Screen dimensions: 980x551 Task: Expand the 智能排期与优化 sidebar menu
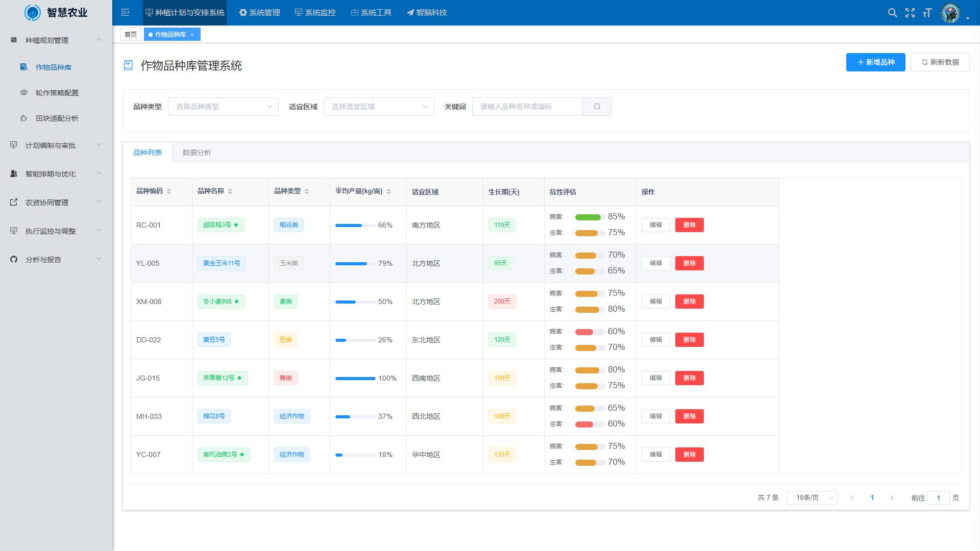56,174
